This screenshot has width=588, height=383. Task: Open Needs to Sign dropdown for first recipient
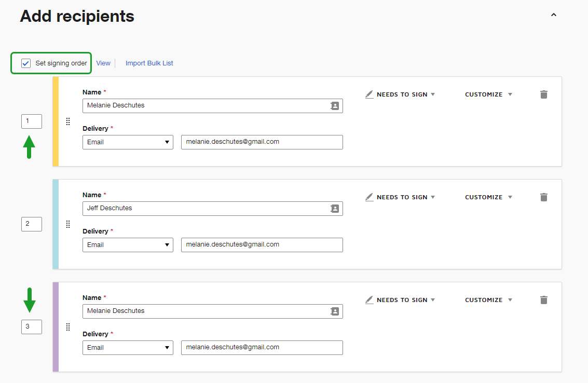[x=401, y=94]
